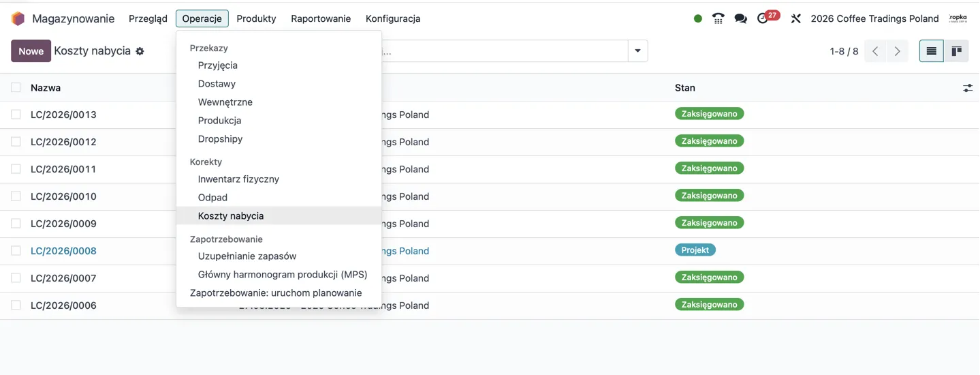Open the debug tools wrench icon
Screen dimensions: 980x375
(795, 18)
